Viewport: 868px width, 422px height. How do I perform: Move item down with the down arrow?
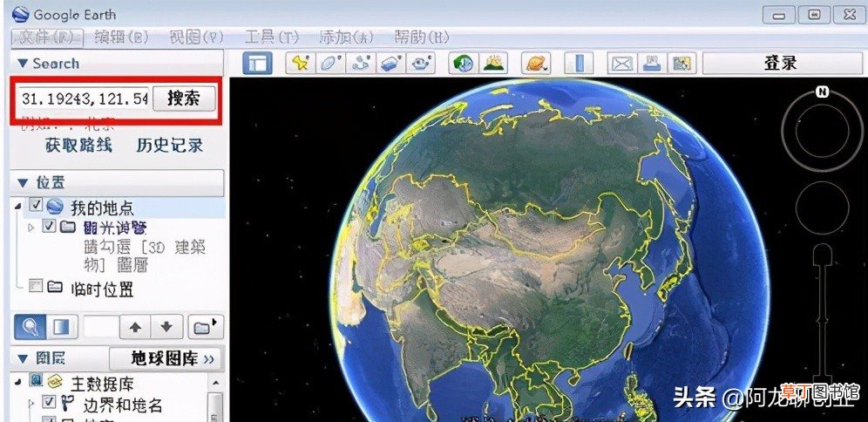[x=166, y=327]
